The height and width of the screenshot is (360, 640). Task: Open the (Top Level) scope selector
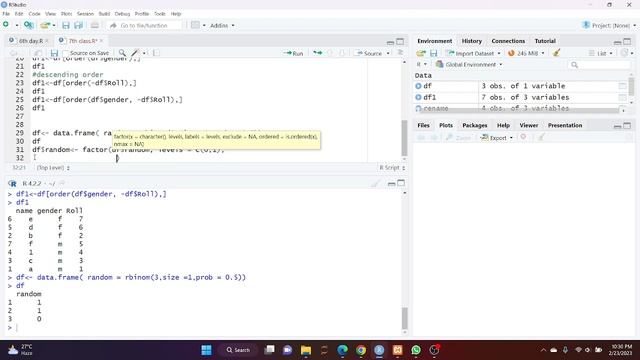[53, 168]
